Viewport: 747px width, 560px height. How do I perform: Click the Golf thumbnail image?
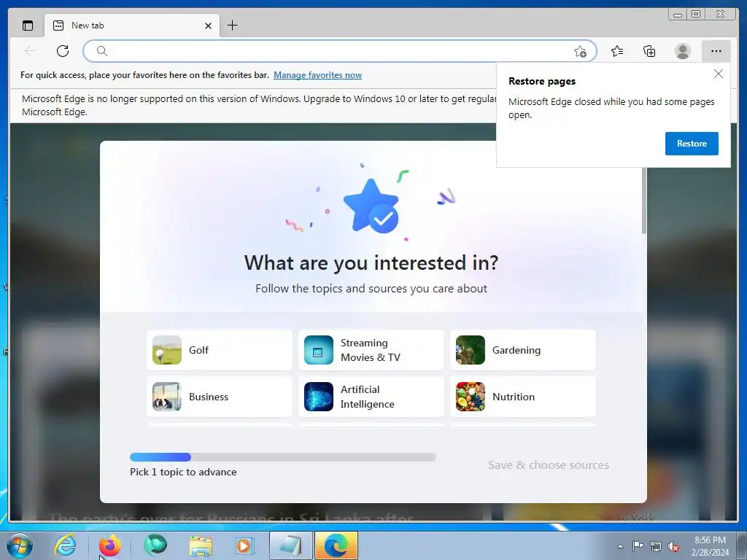167,350
